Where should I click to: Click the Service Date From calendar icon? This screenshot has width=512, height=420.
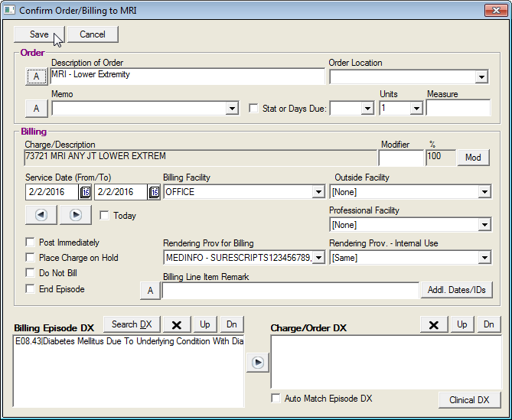click(85, 192)
